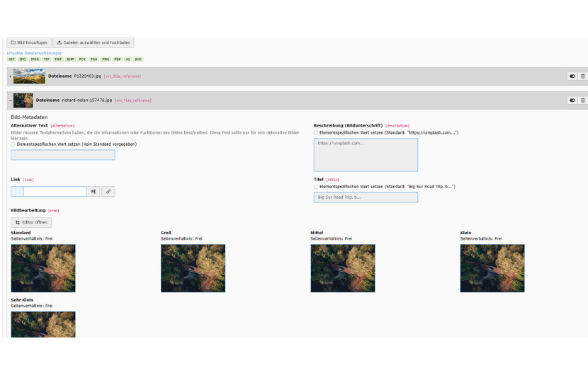The height and width of the screenshot is (375, 588).
Task: Click the Alternativer Text input field
Action: pyautogui.click(x=63, y=155)
